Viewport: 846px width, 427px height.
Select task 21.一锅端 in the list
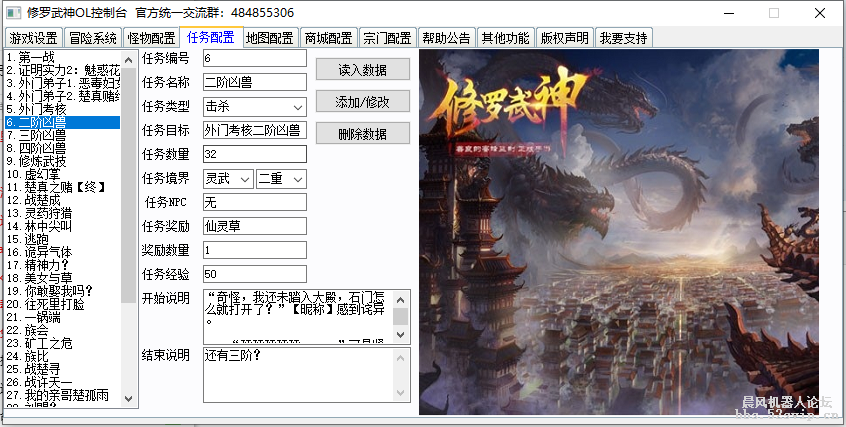(x=63, y=317)
